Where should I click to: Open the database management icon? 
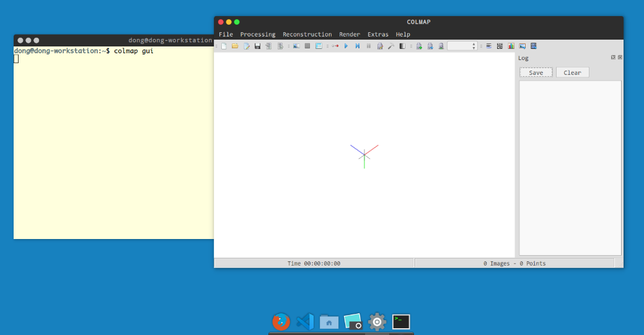(319, 46)
